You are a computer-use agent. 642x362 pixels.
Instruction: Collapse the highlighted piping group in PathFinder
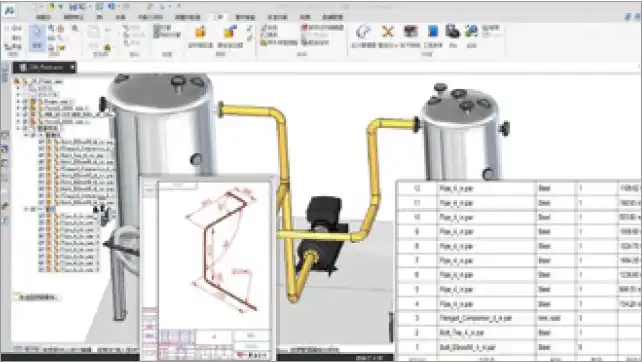(x=27, y=209)
